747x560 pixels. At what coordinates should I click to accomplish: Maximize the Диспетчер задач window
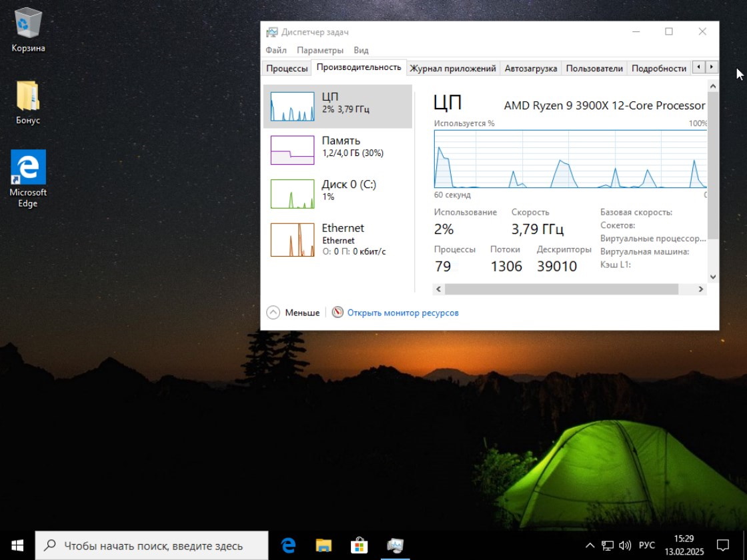pyautogui.click(x=669, y=31)
